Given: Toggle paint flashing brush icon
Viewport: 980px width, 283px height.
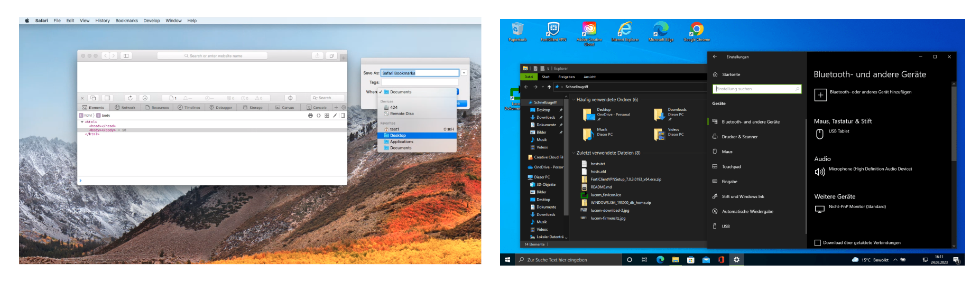Looking at the screenshot, I should click(335, 115).
